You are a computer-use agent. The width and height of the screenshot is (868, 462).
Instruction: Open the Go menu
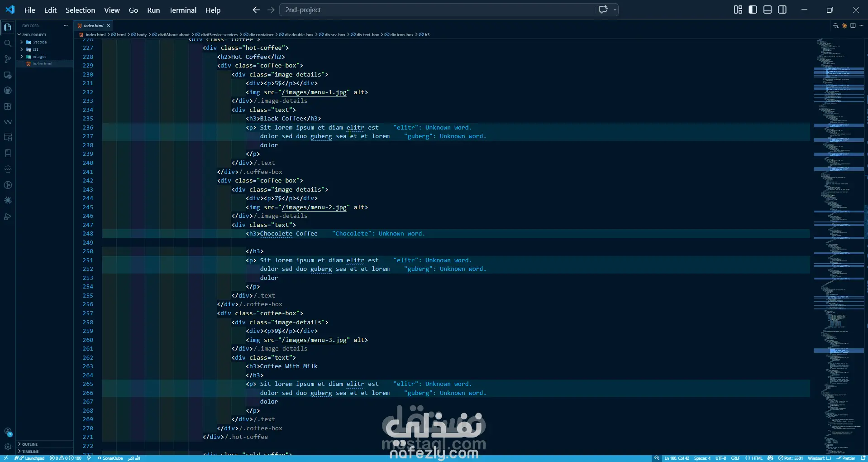point(134,10)
